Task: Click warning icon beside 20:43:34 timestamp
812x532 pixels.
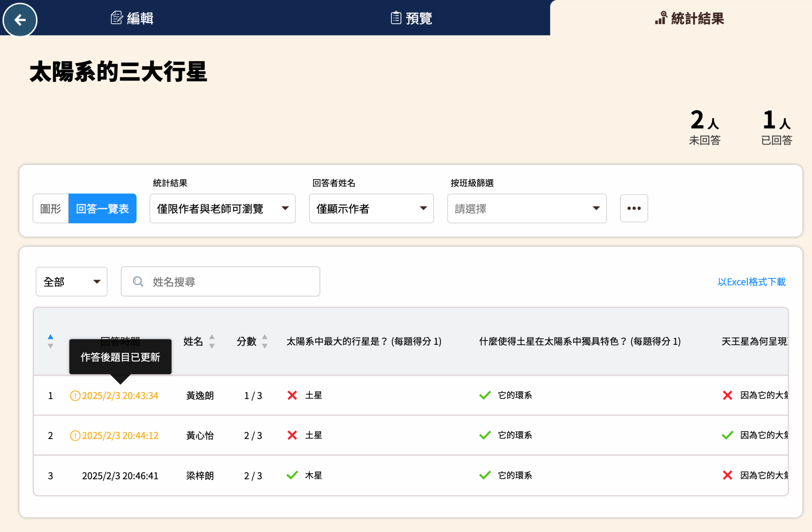Action: pos(75,396)
